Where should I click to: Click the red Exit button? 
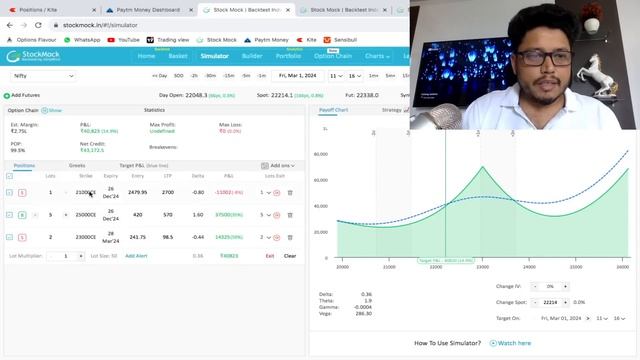point(270,256)
